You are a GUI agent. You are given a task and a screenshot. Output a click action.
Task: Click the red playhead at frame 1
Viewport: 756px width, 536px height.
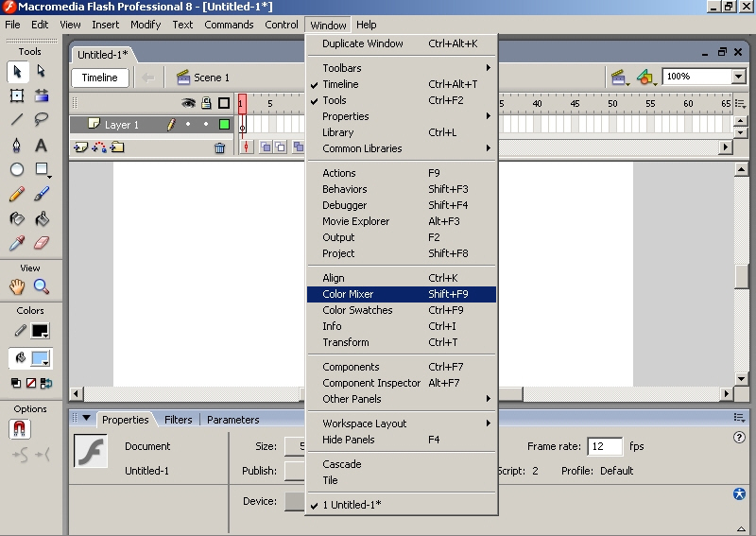pyautogui.click(x=242, y=104)
